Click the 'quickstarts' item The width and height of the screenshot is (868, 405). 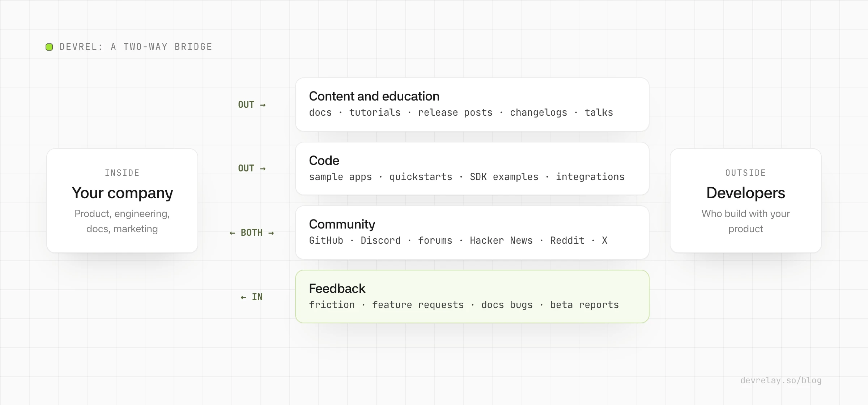(421, 177)
